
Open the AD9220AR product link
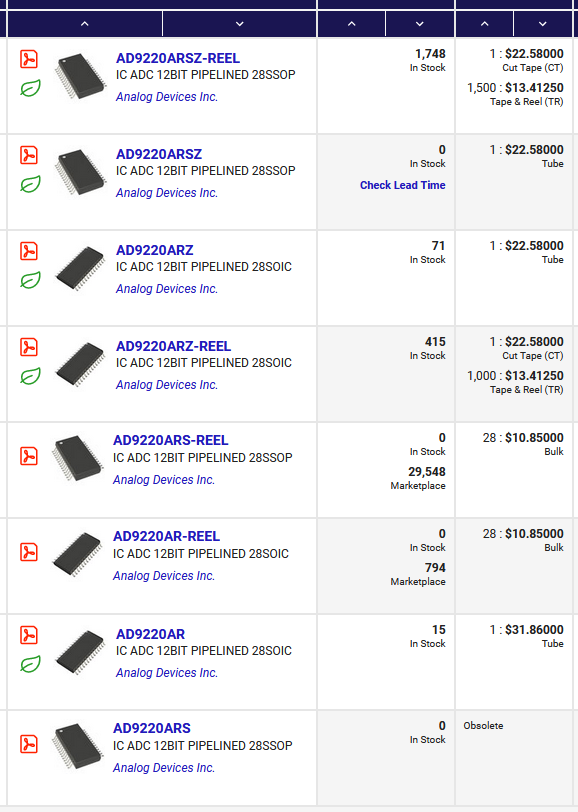(150, 634)
